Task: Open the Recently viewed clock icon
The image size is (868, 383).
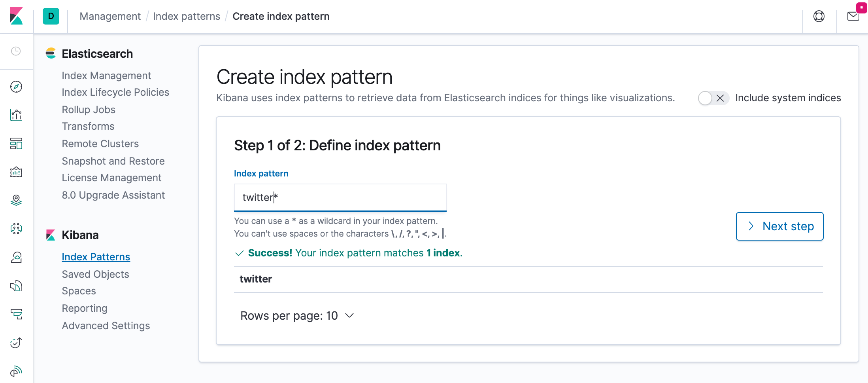Action: [x=16, y=51]
